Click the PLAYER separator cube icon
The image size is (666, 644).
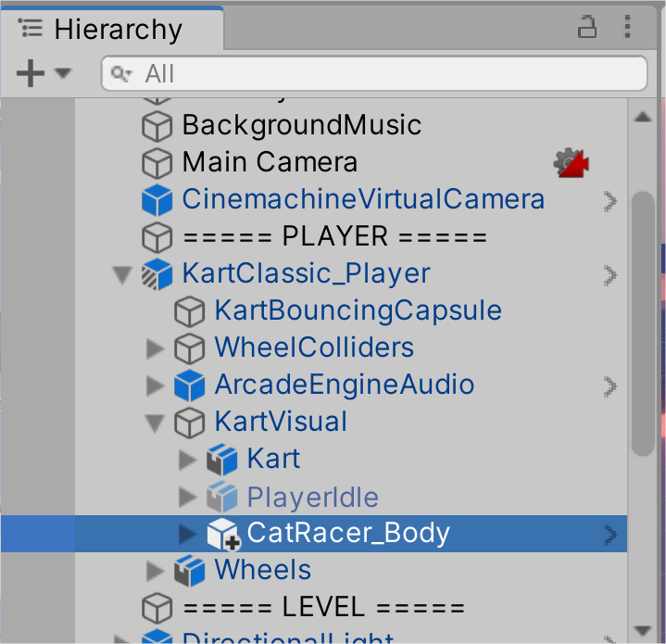click(x=157, y=237)
